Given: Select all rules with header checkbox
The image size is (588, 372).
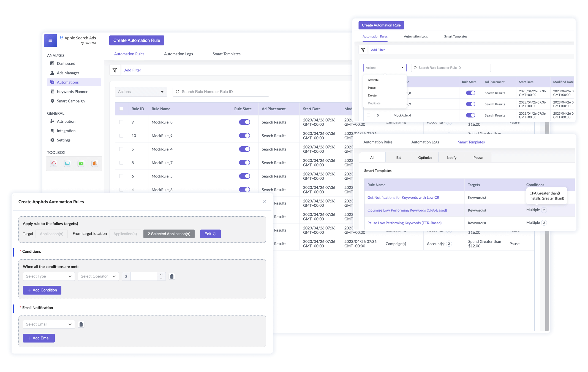Looking at the screenshot, I should [x=121, y=109].
